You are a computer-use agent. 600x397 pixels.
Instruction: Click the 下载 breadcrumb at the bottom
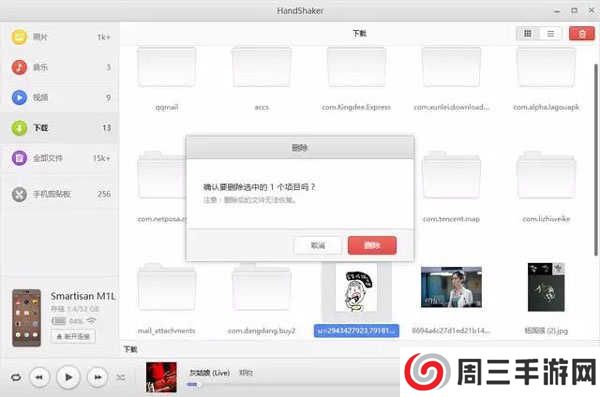(130, 349)
